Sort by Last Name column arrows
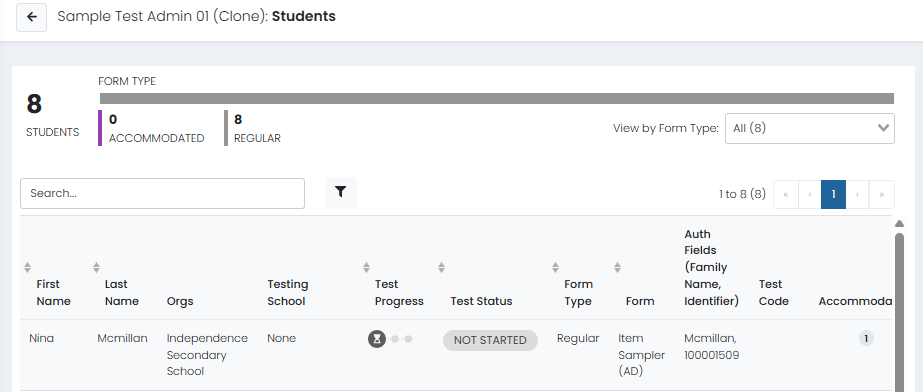923x392 pixels. (97, 268)
